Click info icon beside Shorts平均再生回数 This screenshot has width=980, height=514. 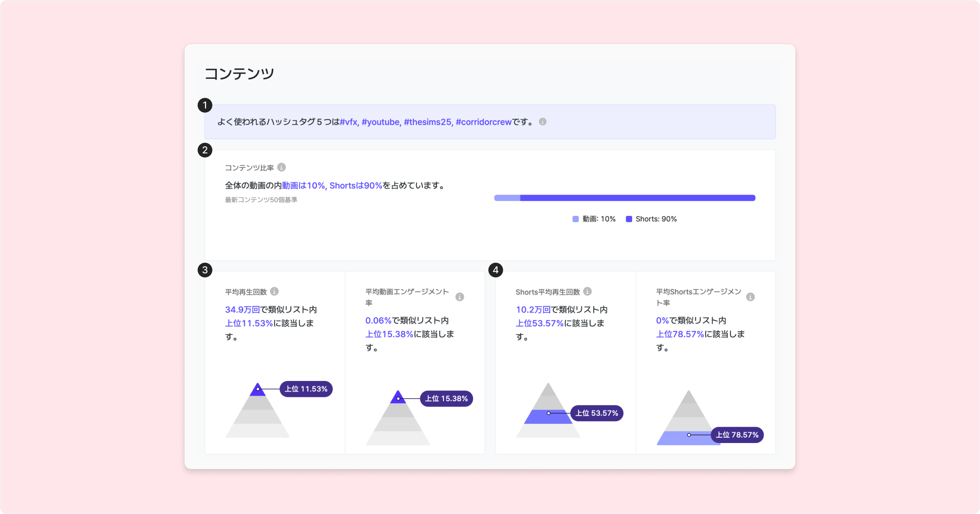(x=588, y=291)
